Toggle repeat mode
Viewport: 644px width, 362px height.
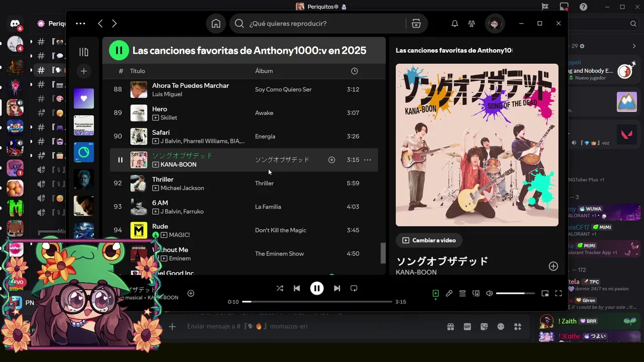[354, 288]
